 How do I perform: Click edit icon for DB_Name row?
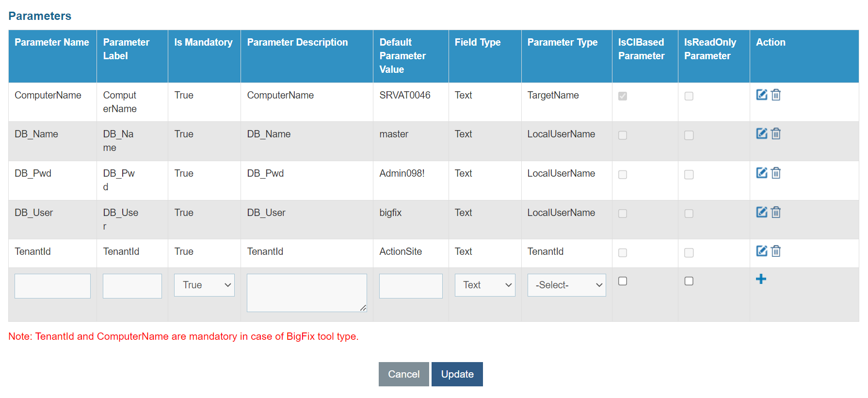[761, 133]
